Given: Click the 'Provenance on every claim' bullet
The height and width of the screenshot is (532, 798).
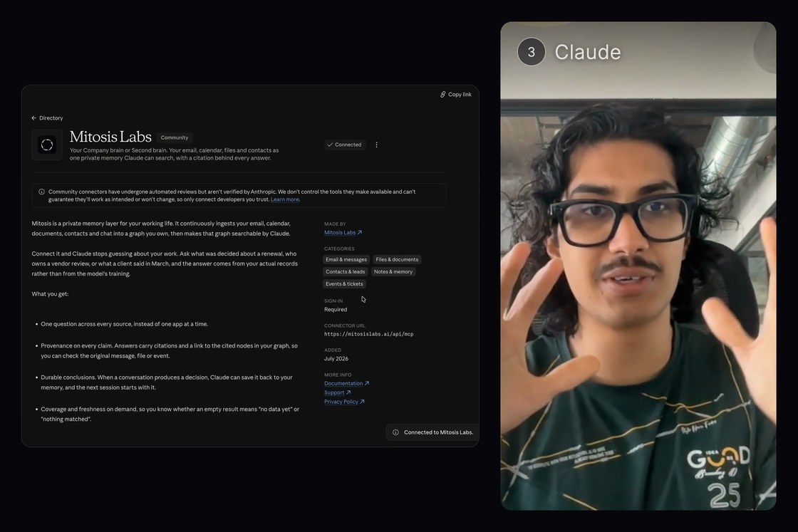Looking at the screenshot, I should pos(170,351).
